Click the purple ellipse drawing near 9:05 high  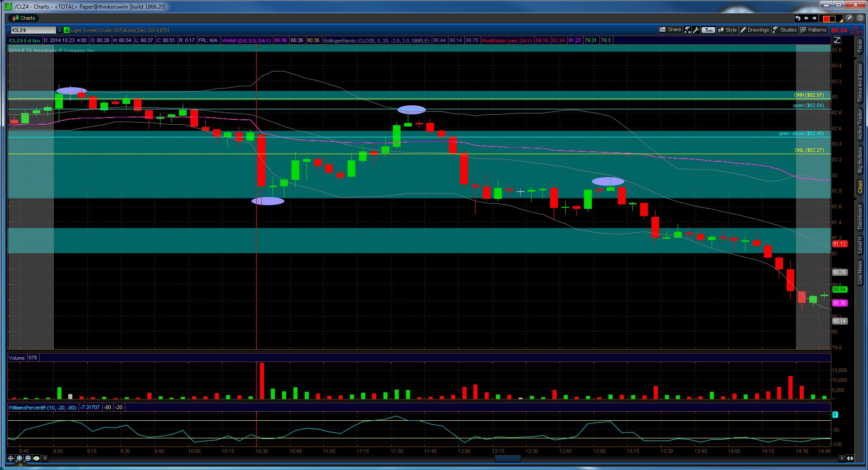[71, 91]
